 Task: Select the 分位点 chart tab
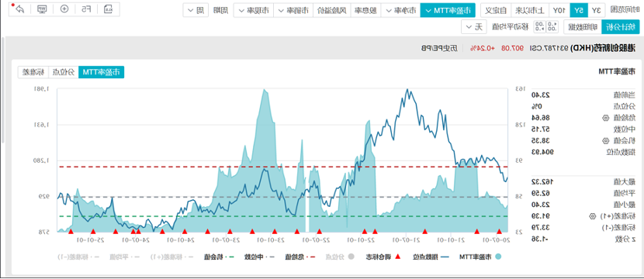tap(64, 72)
